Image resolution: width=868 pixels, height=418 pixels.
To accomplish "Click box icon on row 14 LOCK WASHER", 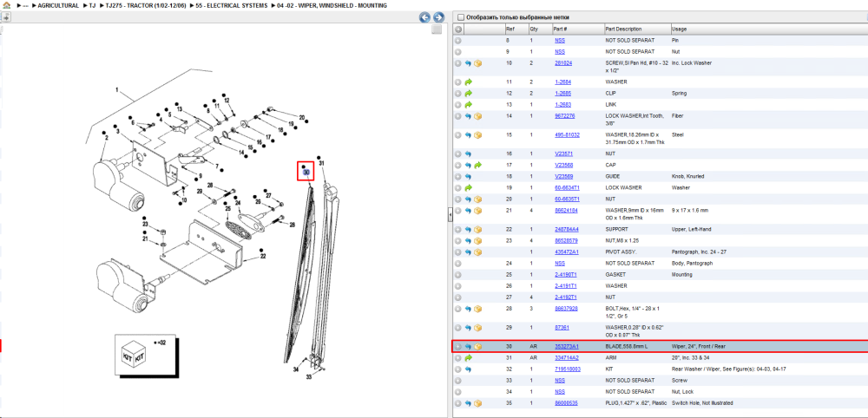I will [x=477, y=116].
